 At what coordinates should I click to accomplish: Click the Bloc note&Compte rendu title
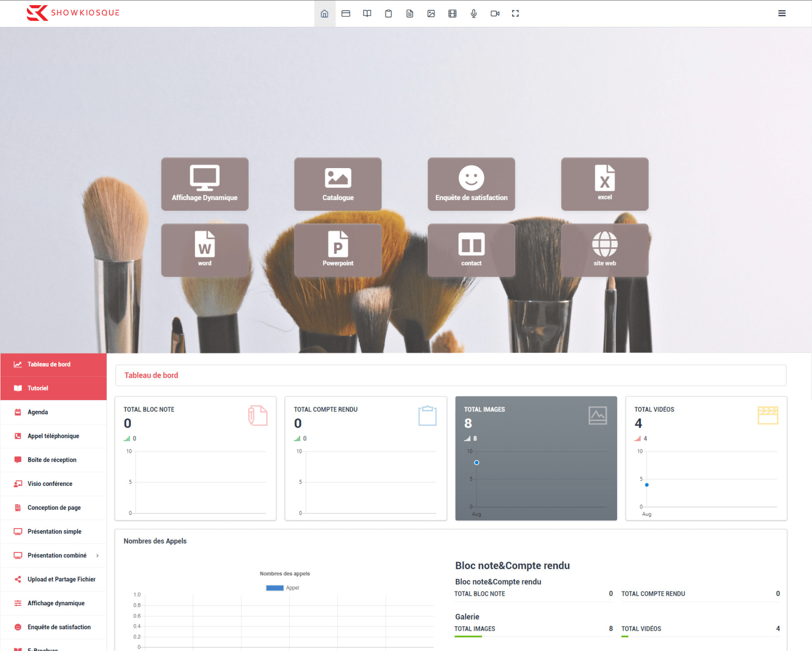[x=512, y=566]
